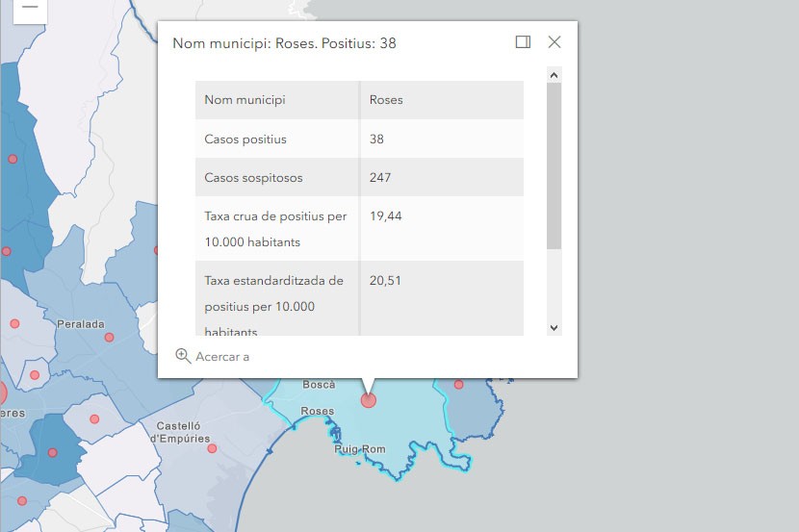Click the value 38 in table
The image size is (799, 532).
coord(376,139)
